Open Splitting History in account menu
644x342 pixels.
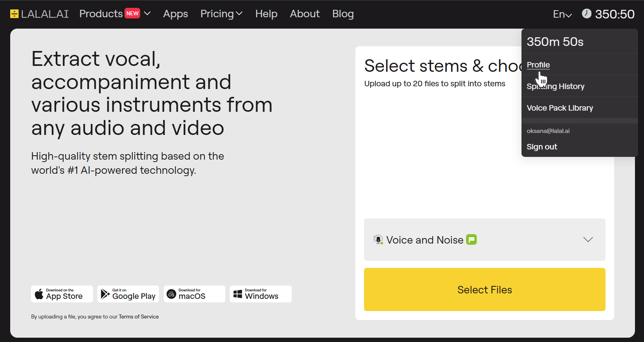555,86
